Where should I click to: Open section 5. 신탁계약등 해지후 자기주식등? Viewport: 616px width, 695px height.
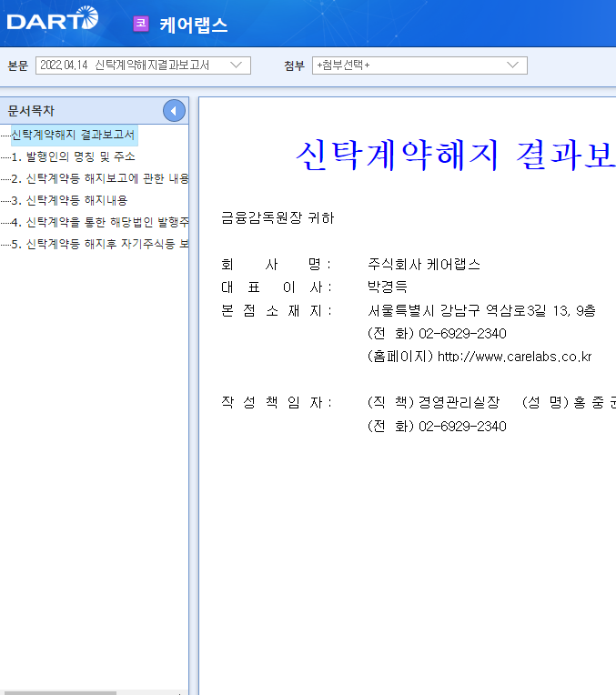[x=100, y=244]
